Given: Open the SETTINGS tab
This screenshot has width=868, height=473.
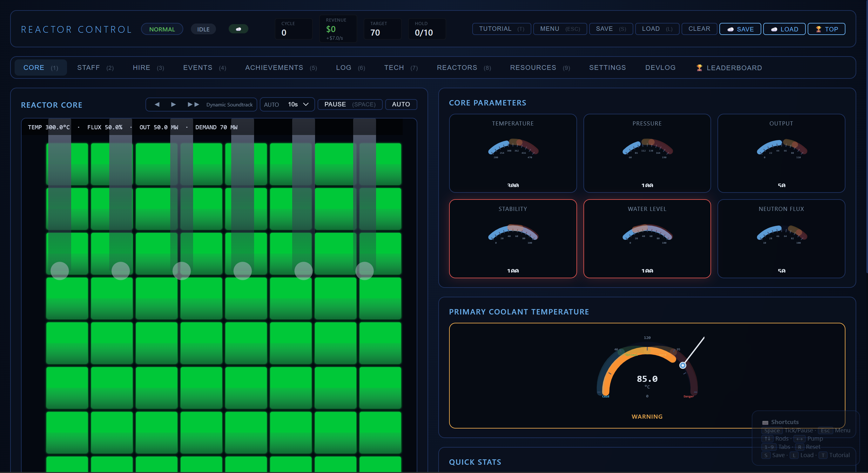Looking at the screenshot, I should (x=607, y=67).
